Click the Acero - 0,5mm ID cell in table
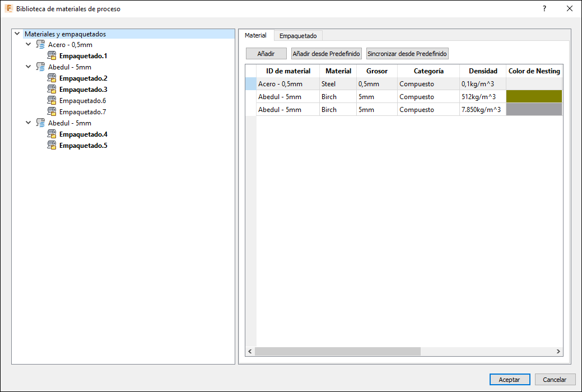The image size is (582, 392). [288, 84]
